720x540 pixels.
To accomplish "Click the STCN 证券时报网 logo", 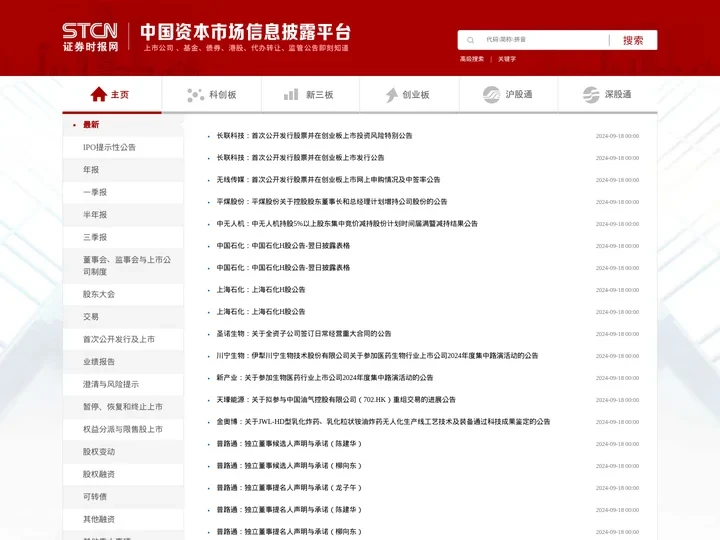I will pyautogui.click(x=90, y=37).
